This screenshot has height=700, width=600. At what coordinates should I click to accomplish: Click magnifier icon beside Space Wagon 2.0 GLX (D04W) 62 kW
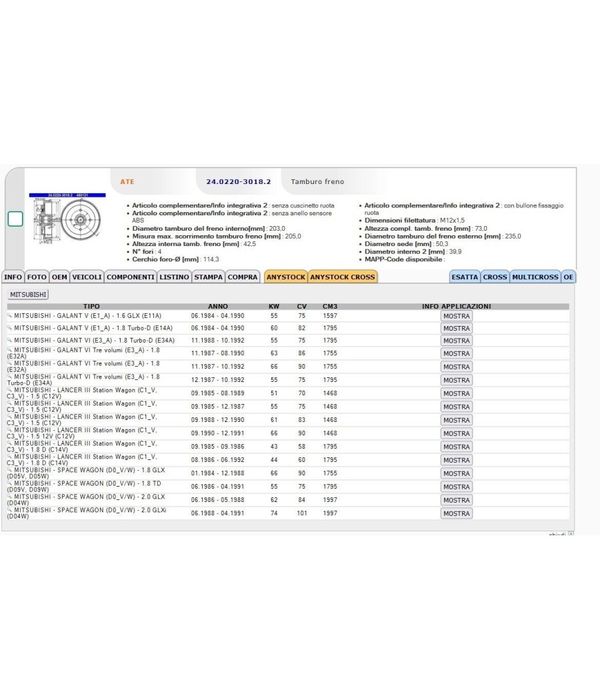[9, 497]
